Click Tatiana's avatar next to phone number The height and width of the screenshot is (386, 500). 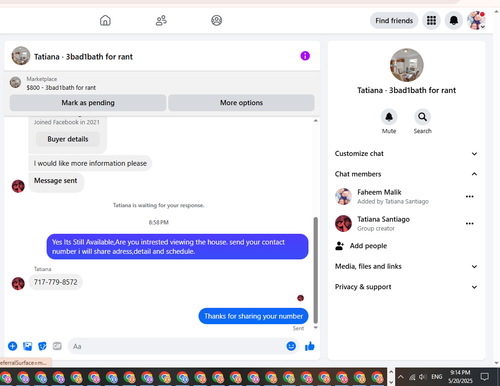[x=18, y=284]
